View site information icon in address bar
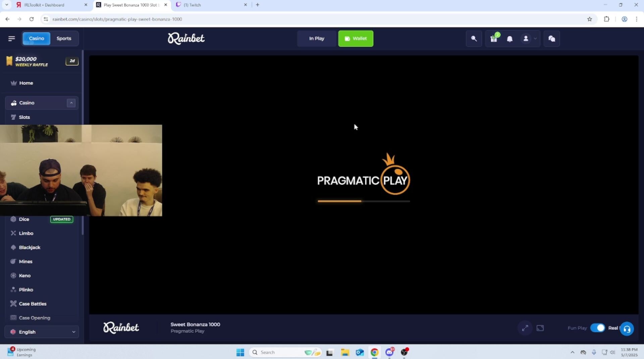The width and height of the screenshot is (644, 359). pos(46,19)
